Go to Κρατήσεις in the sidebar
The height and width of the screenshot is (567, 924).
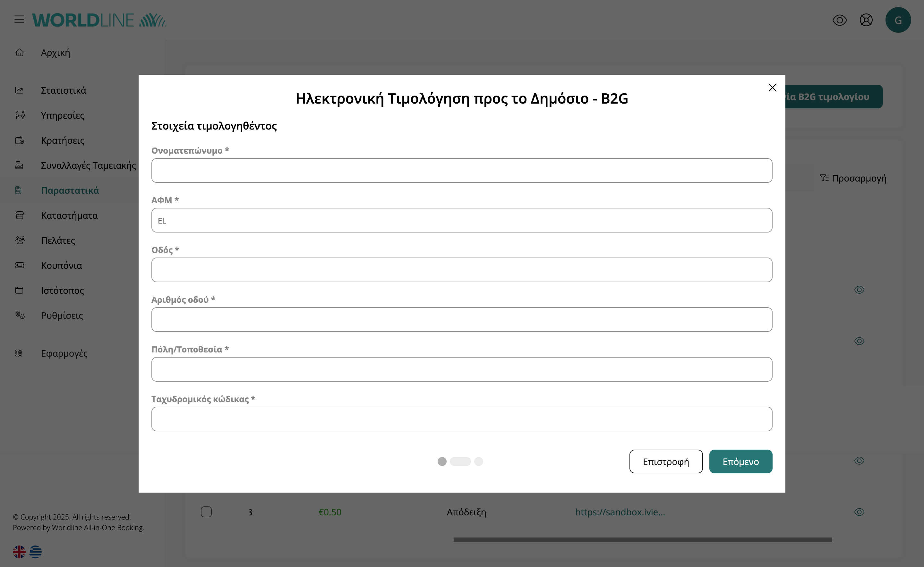[63, 140]
